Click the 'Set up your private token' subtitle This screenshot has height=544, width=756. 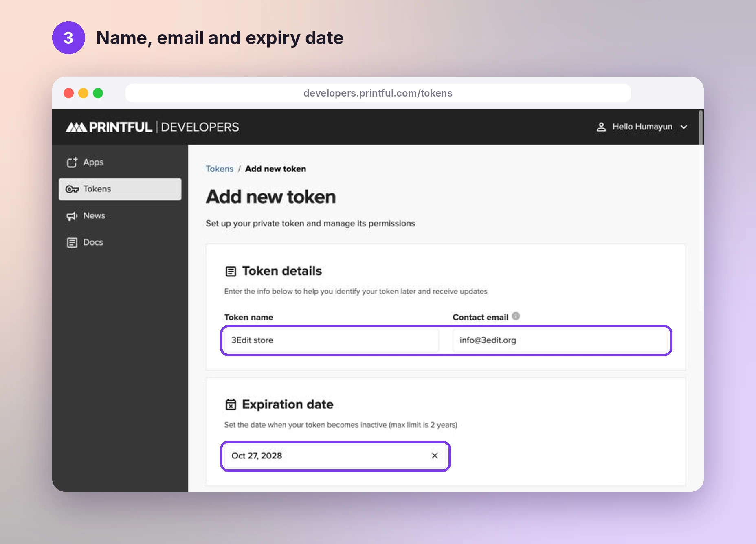tap(310, 224)
